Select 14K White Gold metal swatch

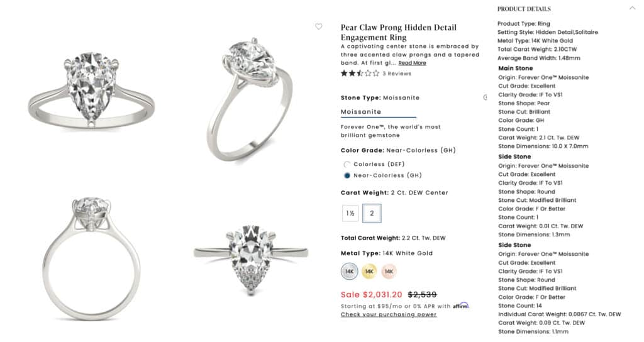(x=349, y=271)
